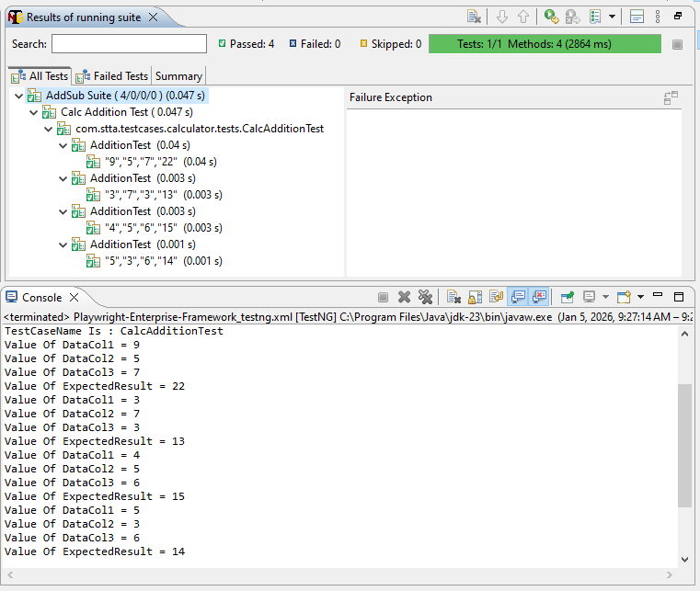Close the Results of running suite tab
700x591 pixels.
tap(153, 17)
